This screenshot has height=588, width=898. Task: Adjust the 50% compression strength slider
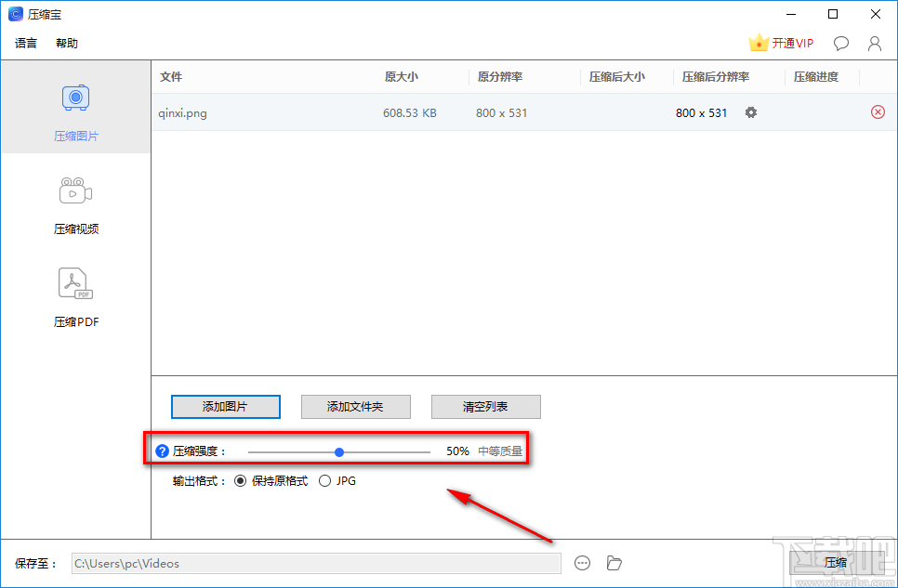[x=338, y=451]
